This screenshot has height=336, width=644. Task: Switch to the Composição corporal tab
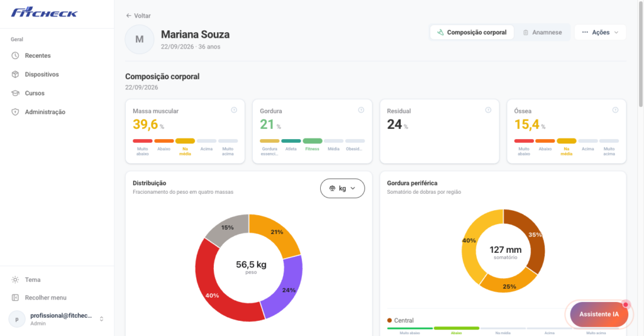[472, 33]
